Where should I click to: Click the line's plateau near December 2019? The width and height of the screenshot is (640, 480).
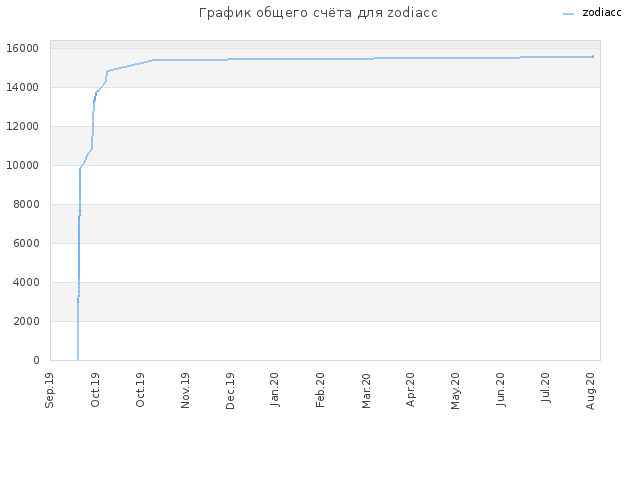coord(229,59)
